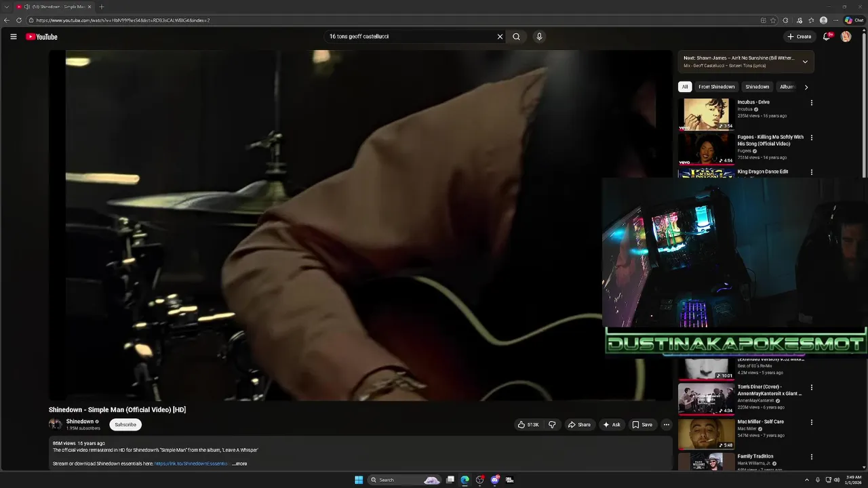Select the Albums filter chip

786,87
